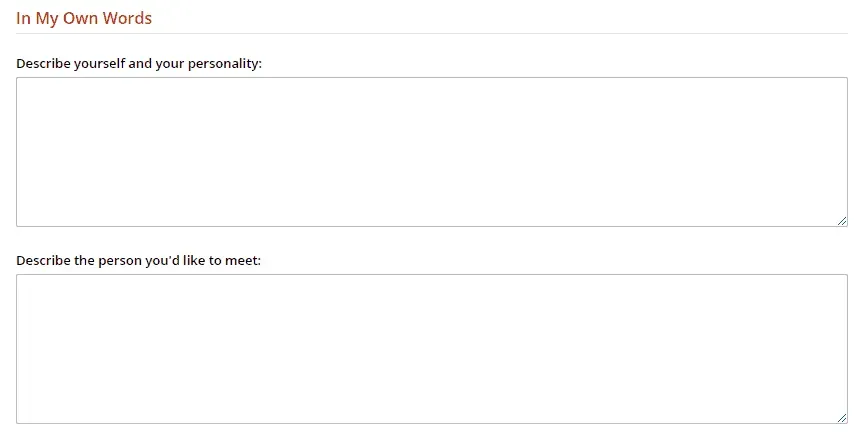Click the "Describe the person you'd like to meet:" label

point(138,260)
